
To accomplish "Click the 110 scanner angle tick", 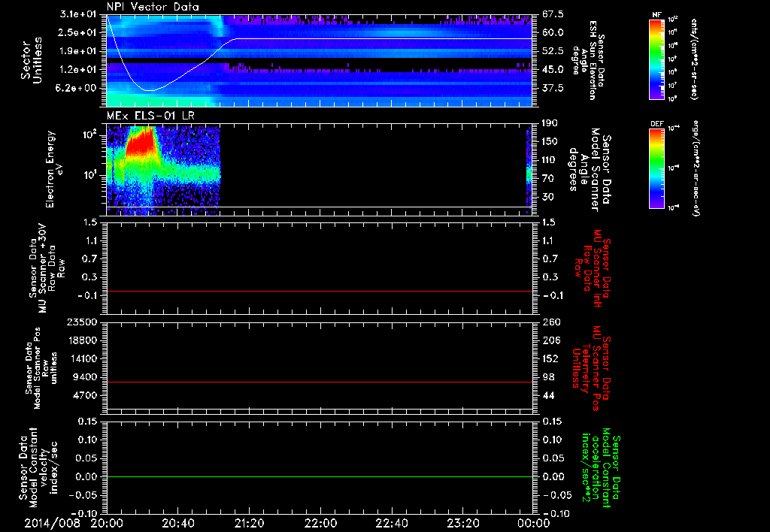I will click(x=550, y=160).
